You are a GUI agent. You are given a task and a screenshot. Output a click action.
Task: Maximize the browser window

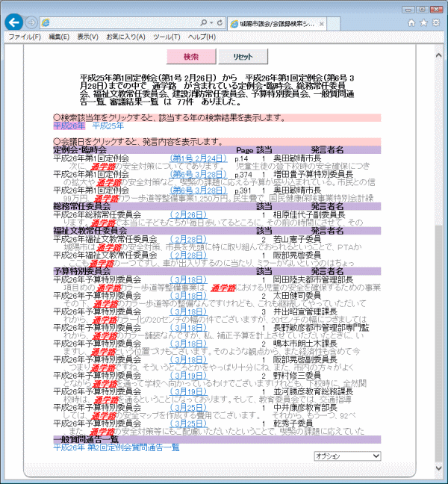pyautogui.click(x=422, y=10)
